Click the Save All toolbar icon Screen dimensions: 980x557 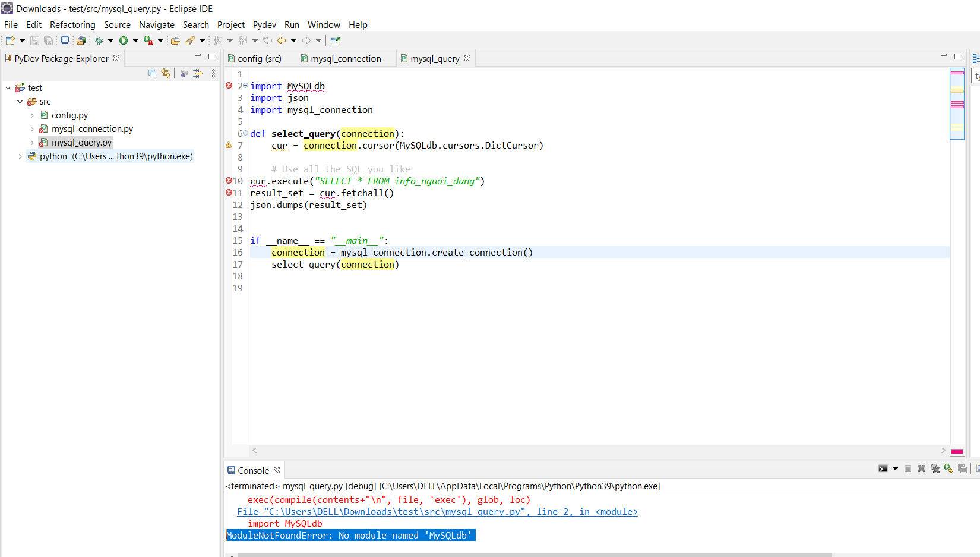48,40
